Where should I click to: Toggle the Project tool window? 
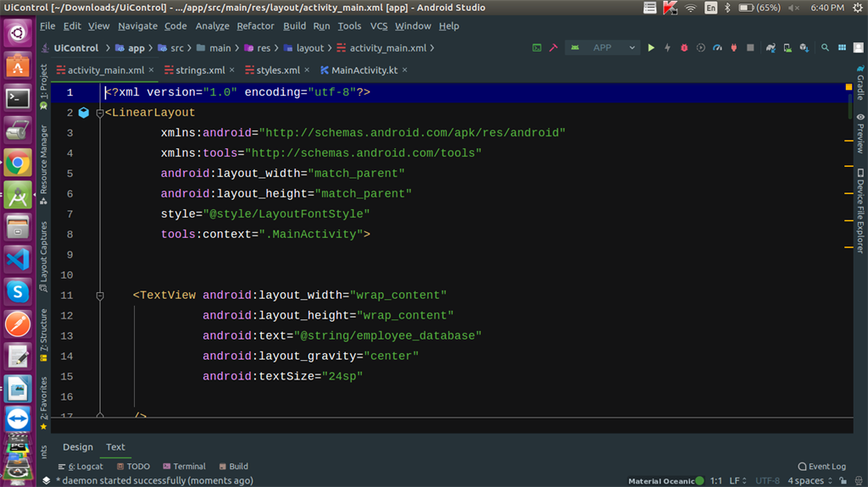point(44,86)
